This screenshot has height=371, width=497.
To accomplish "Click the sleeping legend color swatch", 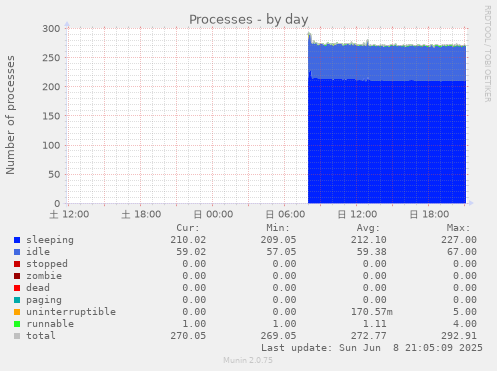I will [x=17, y=240].
